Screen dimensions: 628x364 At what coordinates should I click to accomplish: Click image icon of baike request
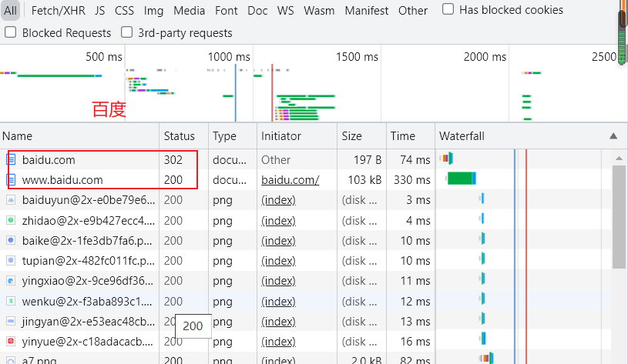click(x=11, y=240)
